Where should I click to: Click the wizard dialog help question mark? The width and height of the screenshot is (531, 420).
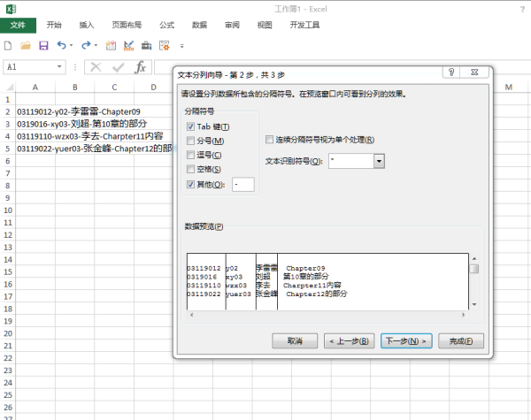450,73
